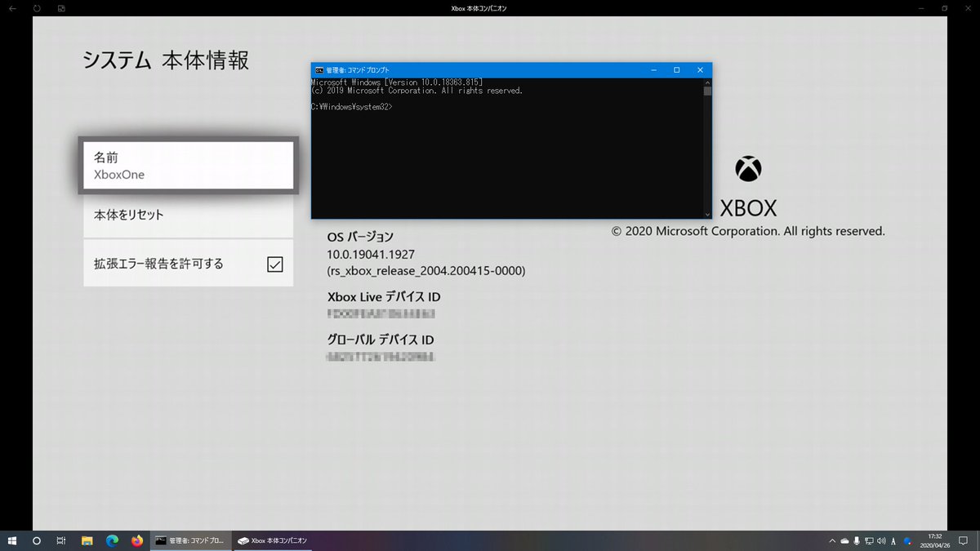
Task: Switch to Xbox 本体コンパニオン taskbar button
Action: pos(272,540)
